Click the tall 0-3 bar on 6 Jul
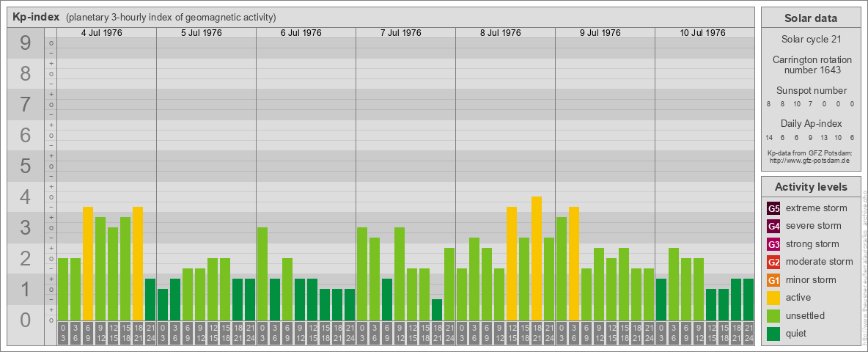Screen dimensions: 868x352 pos(262,274)
